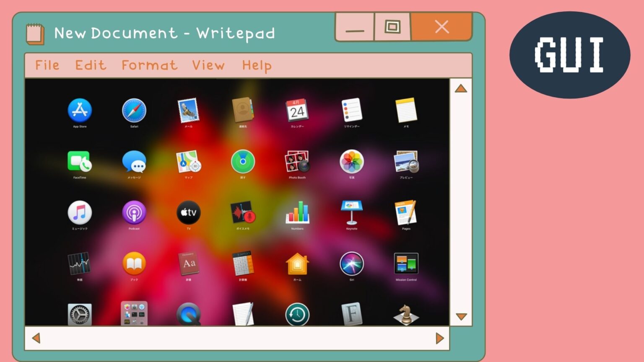Screen dimensions: 644x362
Task: Open the View menu
Action: click(208, 65)
